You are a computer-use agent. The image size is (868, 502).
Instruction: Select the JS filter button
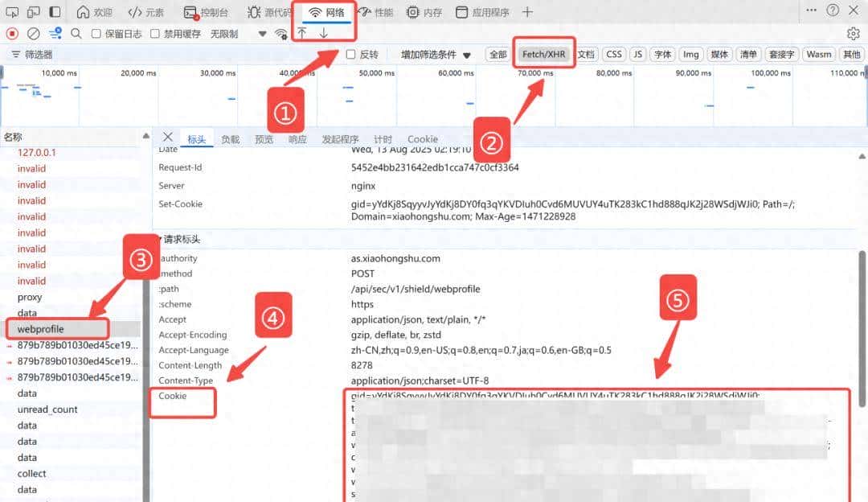coord(637,54)
